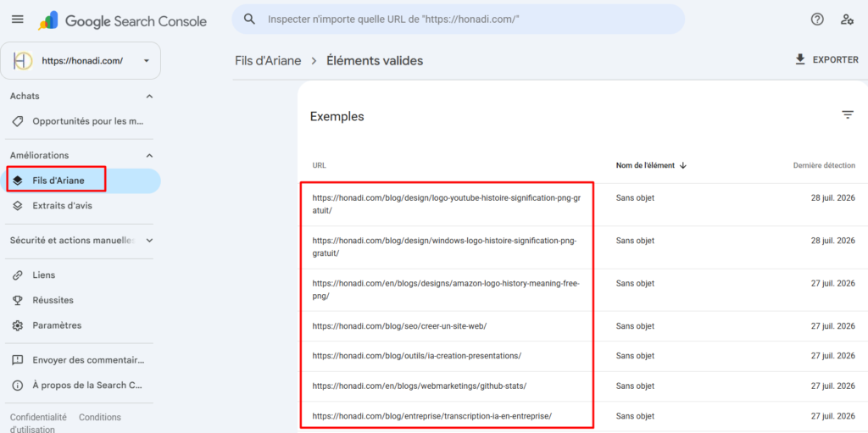
Task: Click Fils d'Ariane breadcrumb link
Action: click(x=268, y=60)
